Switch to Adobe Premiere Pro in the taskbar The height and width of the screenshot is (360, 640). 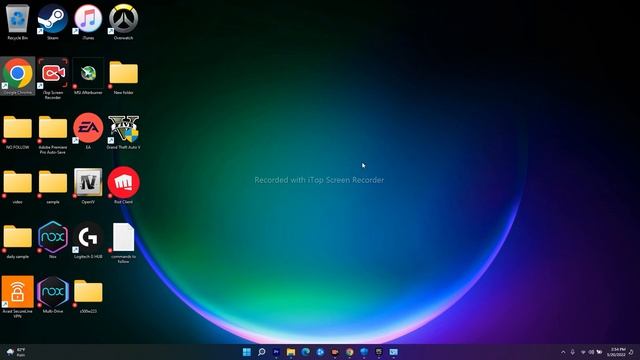(x=276, y=352)
